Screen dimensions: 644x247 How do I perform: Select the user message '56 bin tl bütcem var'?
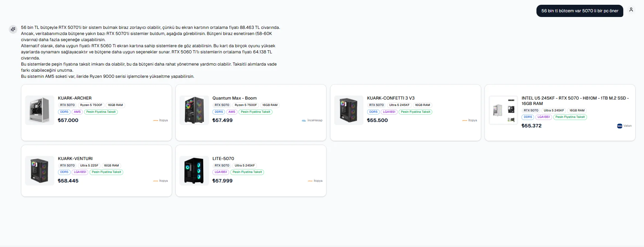coord(580,11)
